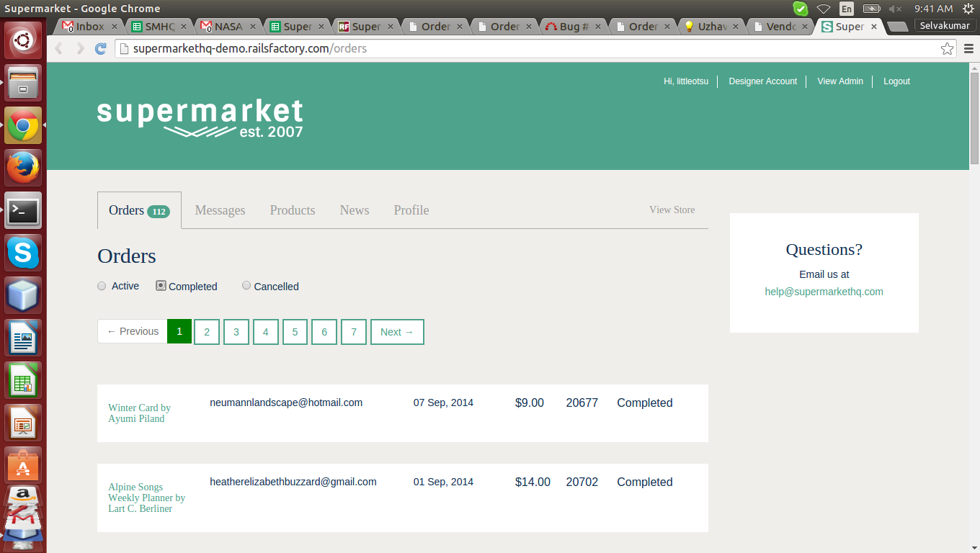Open Winter Card by Ayumi Piland order
Screen dimensions: 980x553
coord(139,413)
